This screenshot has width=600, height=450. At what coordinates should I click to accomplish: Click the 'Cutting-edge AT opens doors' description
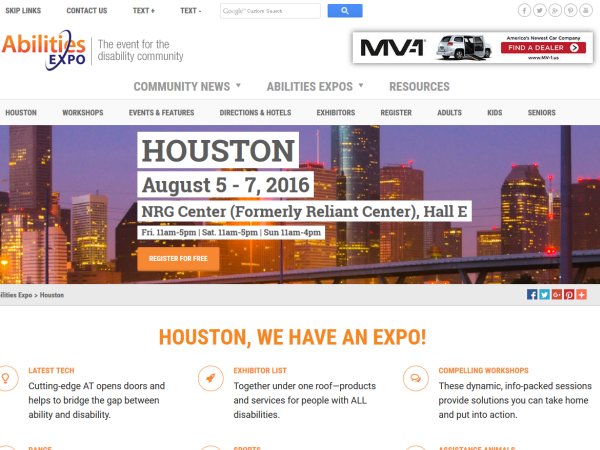(x=96, y=400)
